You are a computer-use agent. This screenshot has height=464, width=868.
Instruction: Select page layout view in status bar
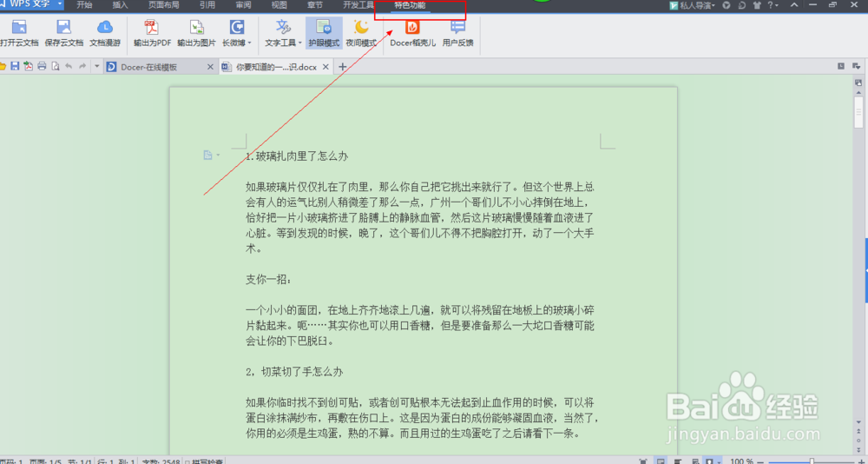click(661, 461)
